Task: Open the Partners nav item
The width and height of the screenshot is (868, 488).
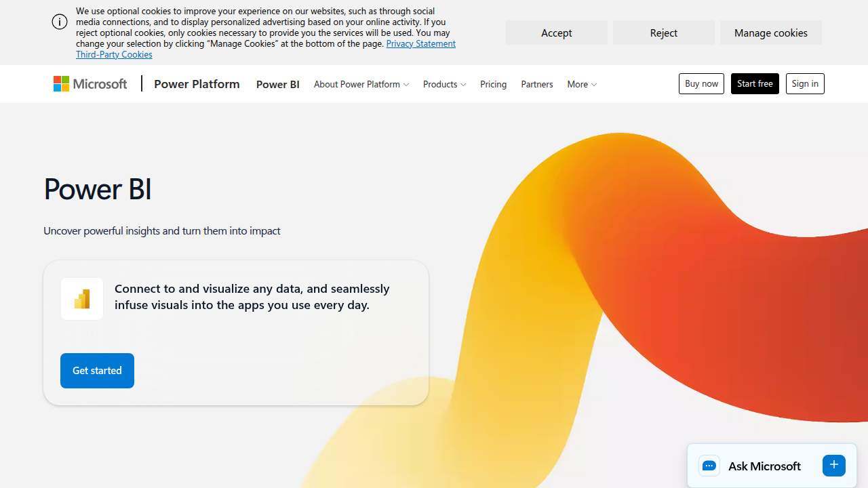Action: (537, 84)
